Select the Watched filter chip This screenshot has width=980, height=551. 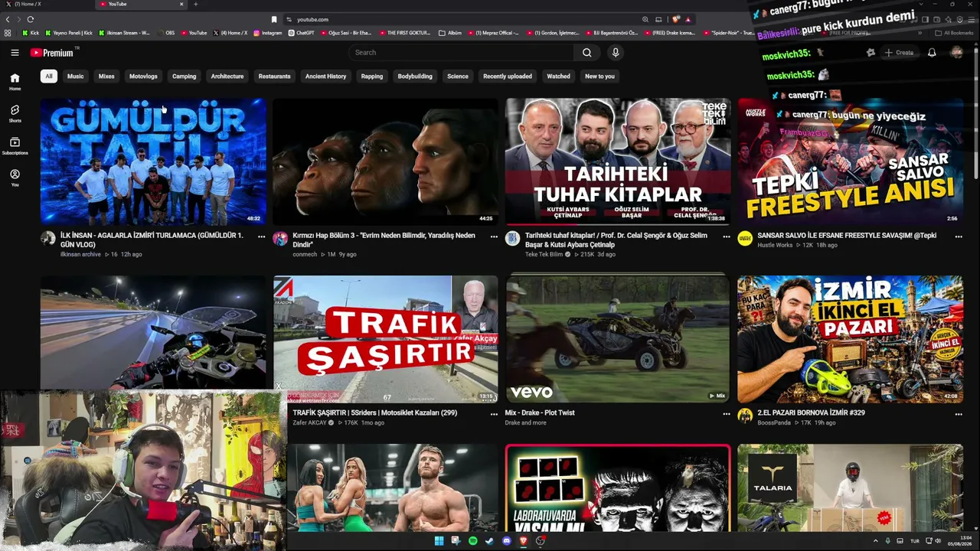coord(558,77)
